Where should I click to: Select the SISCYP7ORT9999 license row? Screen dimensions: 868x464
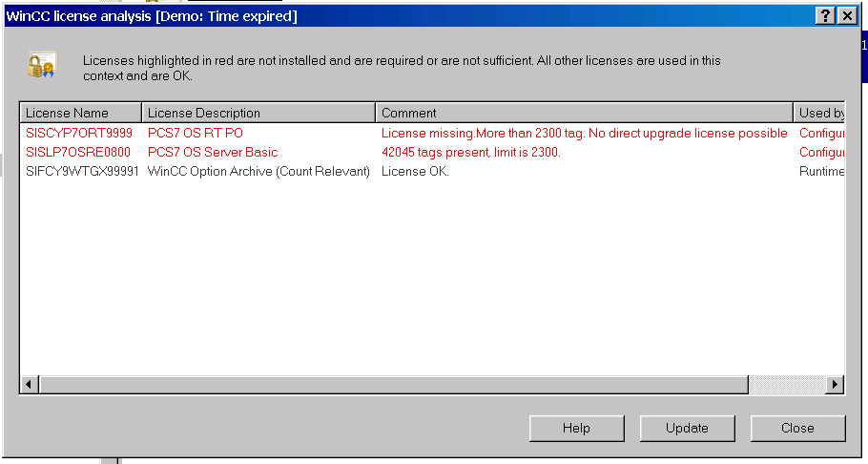click(x=79, y=133)
